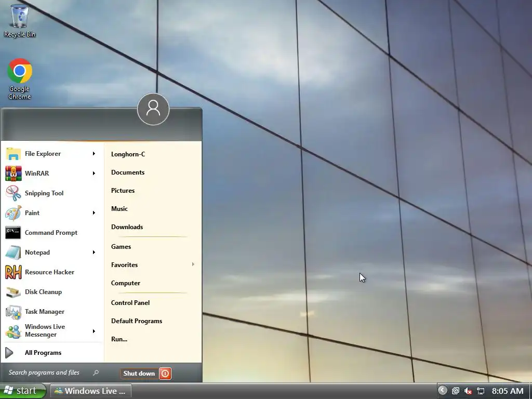Viewport: 532px width, 399px height.
Task: Switch to Windows Live taskbar button
Action: (90, 391)
